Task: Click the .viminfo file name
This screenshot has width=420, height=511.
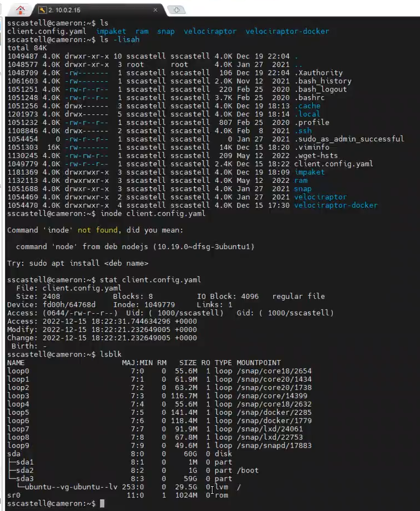Action: tap(312, 147)
